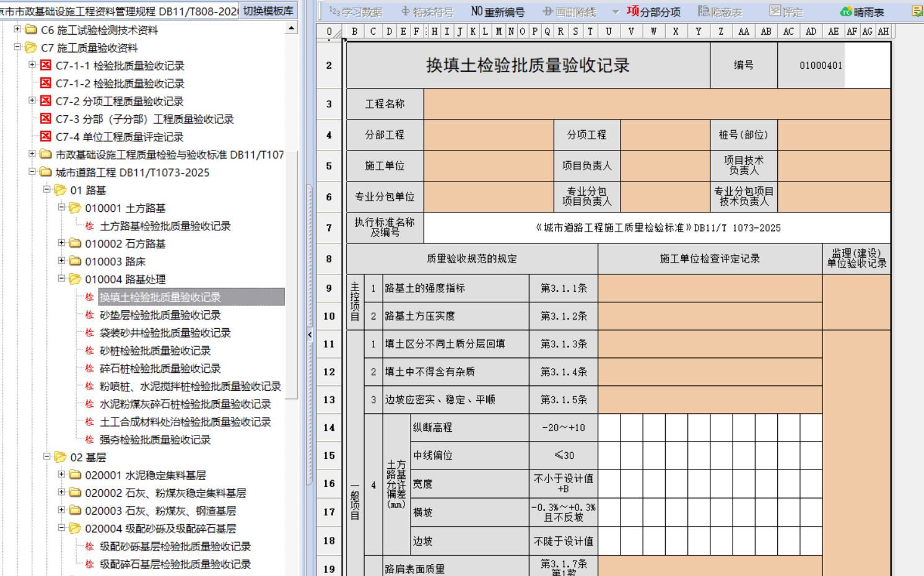Click the 隐蔽表 toolbar icon
Screen dimensions: 924x576
(x=719, y=12)
